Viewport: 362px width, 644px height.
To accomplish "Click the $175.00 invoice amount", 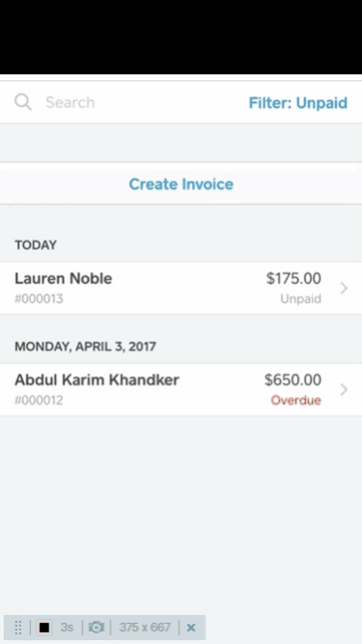I will coord(293,278).
